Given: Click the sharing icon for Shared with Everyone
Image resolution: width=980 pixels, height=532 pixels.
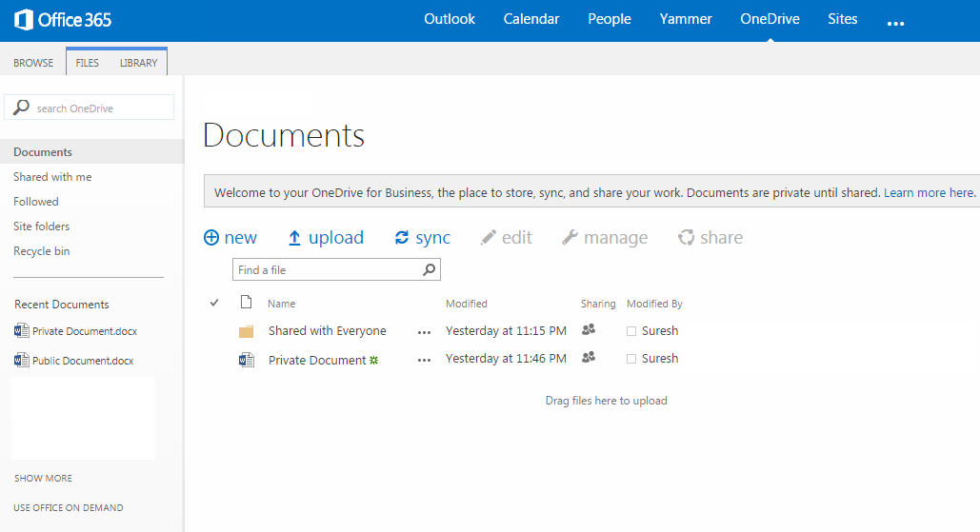Looking at the screenshot, I should click(x=589, y=330).
